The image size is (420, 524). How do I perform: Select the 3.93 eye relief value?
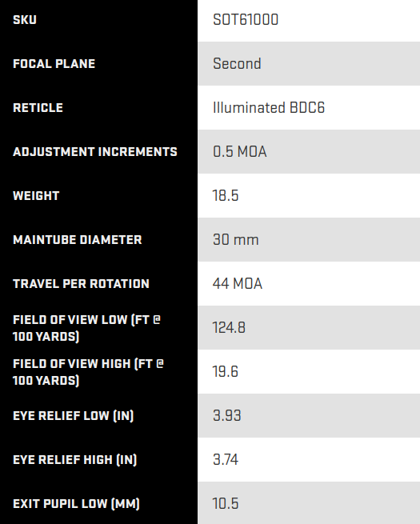pos(227,416)
